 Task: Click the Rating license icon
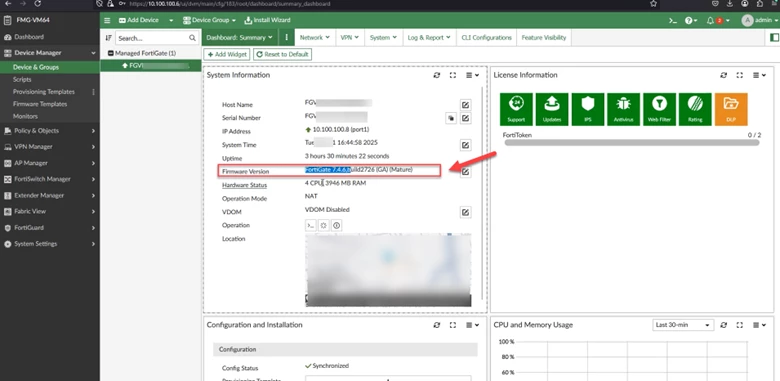(x=695, y=109)
